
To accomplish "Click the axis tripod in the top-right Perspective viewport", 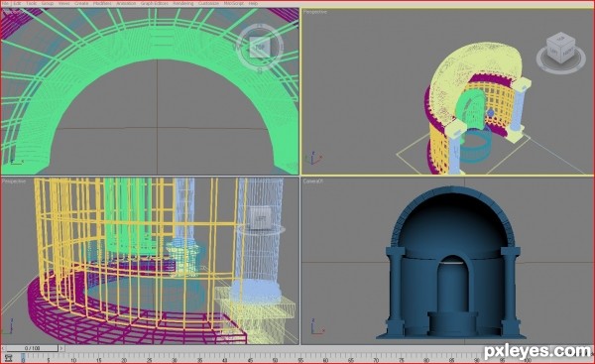I will click(x=314, y=158).
